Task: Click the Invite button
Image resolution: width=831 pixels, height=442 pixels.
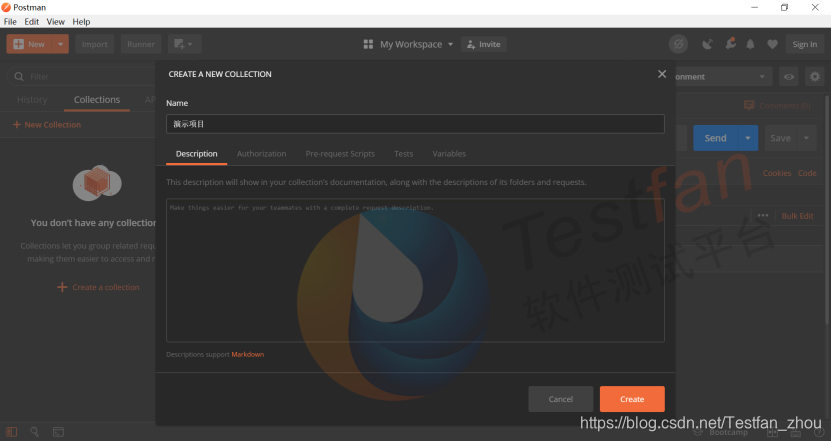Action: (484, 45)
